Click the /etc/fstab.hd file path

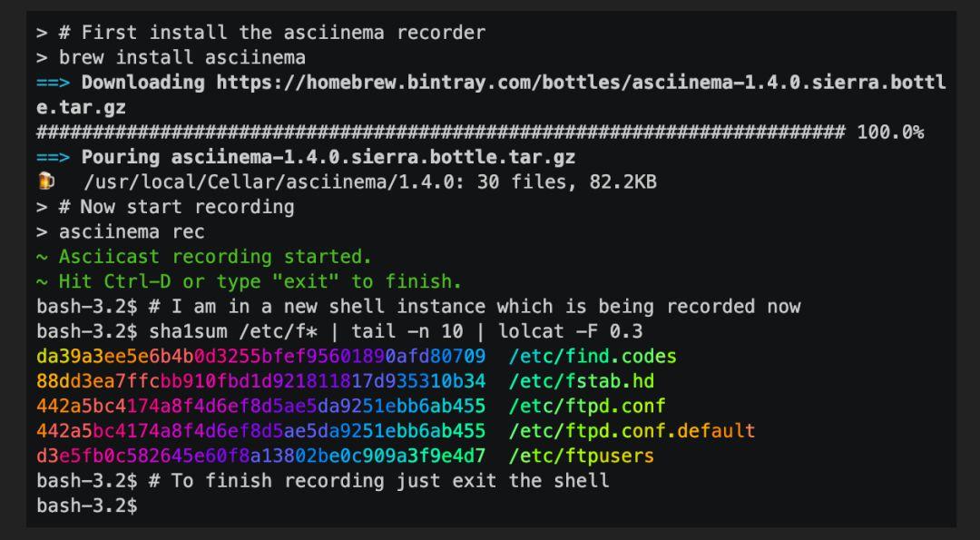point(582,382)
